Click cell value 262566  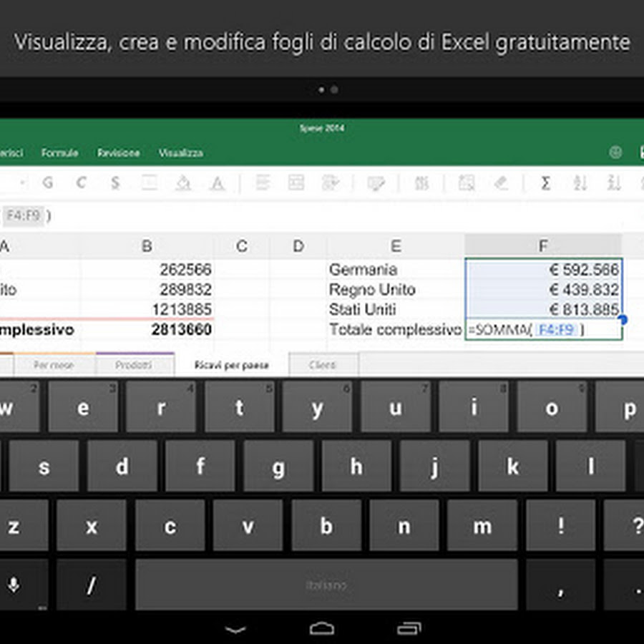coord(147,270)
